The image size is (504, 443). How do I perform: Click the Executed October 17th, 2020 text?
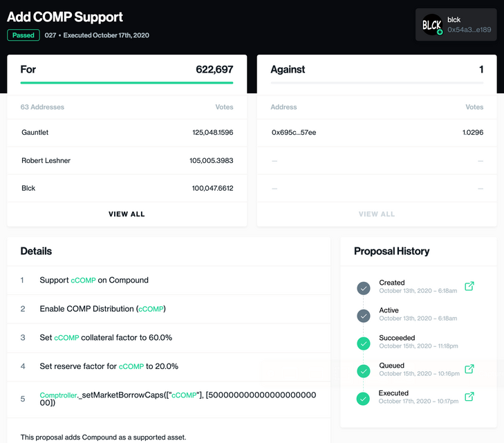[x=106, y=35]
